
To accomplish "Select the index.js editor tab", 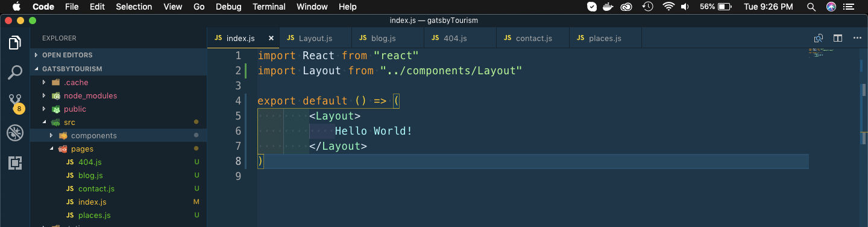I will click(243, 38).
